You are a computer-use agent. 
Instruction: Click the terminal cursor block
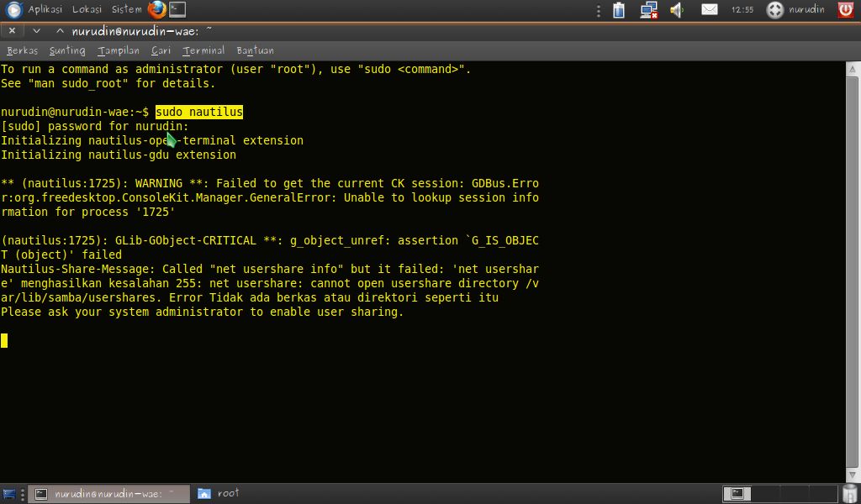tap(4, 340)
